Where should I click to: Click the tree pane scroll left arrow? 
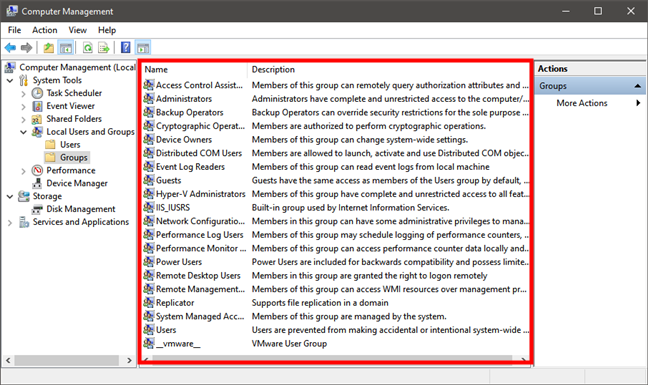(8, 360)
